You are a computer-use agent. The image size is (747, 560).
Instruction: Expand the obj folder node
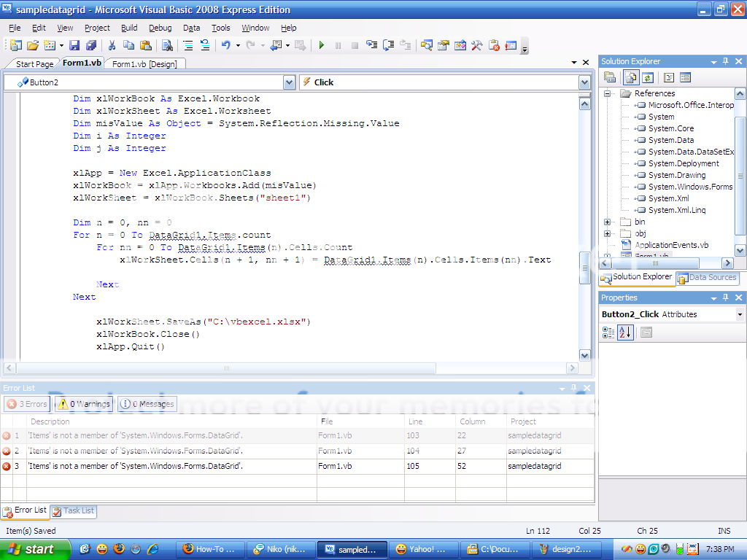coord(608,233)
